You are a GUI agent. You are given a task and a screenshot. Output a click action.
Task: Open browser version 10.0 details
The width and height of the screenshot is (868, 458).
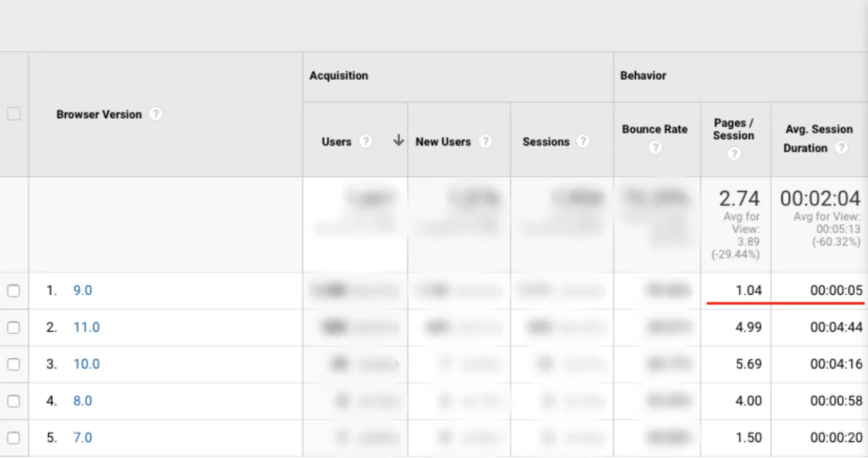pos(86,364)
